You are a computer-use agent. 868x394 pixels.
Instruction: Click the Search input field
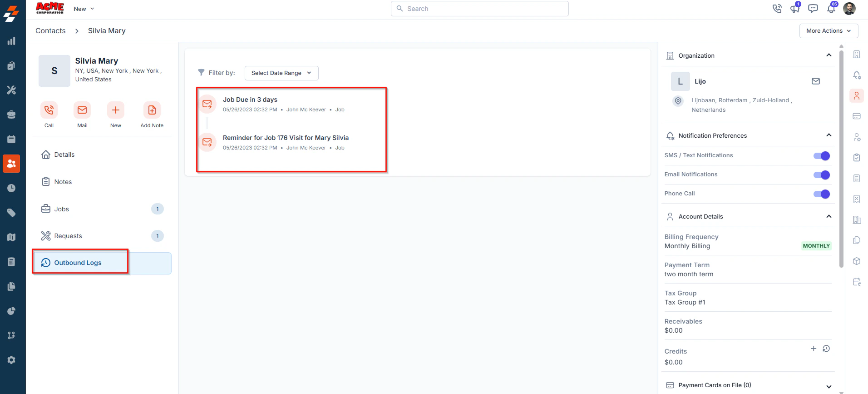(479, 9)
